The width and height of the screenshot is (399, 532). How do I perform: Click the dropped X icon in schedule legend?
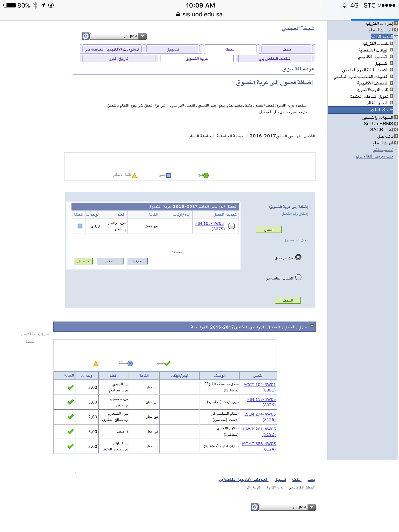(130, 363)
